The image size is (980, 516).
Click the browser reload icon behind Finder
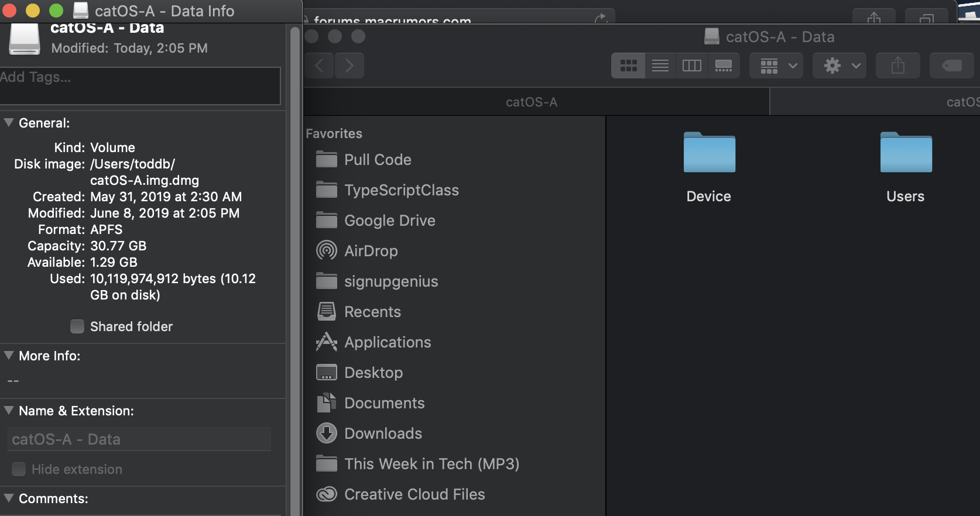601,19
